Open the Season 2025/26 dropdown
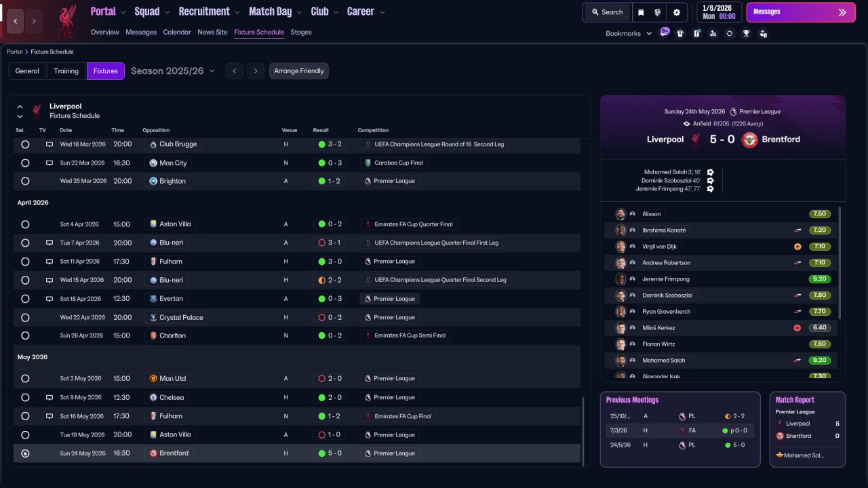868x488 pixels. tap(173, 71)
